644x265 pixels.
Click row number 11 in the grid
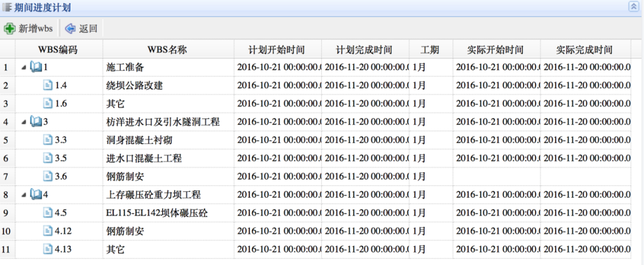tap(7, 249)
